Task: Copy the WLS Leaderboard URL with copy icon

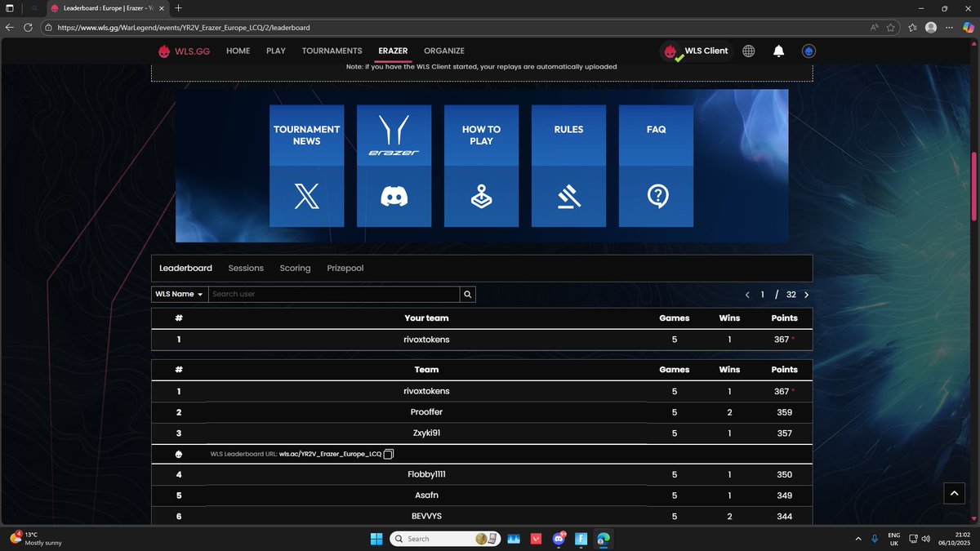Action: [x=389, y=454]
